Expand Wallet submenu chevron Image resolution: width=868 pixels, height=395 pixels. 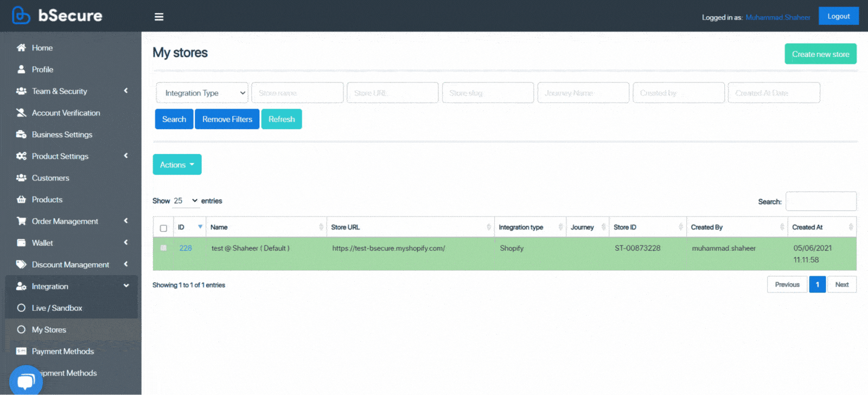(126, 243)
